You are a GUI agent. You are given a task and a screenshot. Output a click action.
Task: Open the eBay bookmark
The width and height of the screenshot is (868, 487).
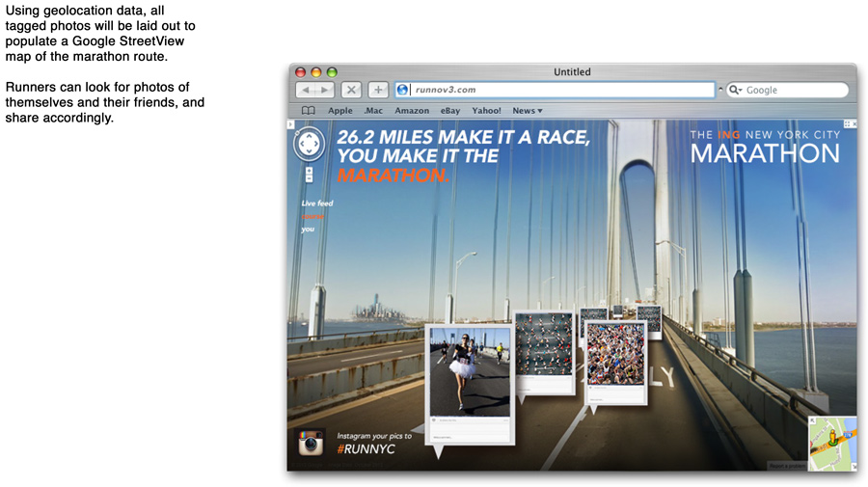coord(450,111)
